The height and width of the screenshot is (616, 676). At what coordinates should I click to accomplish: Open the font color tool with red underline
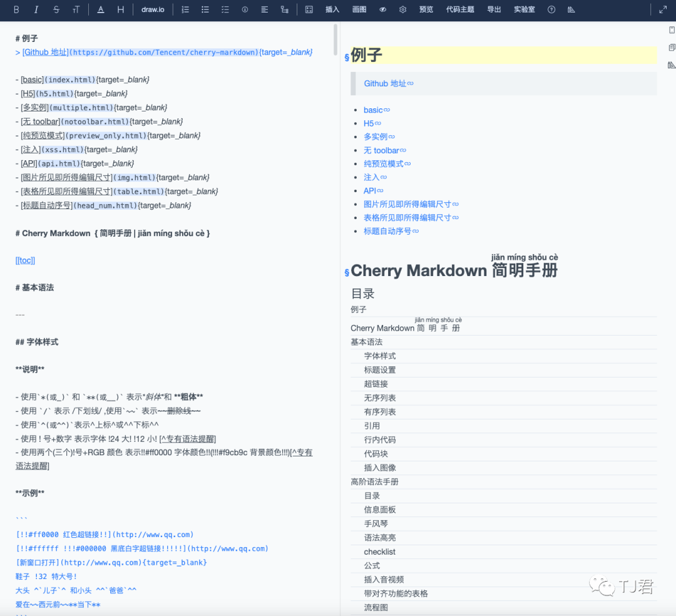pos(100,9)
